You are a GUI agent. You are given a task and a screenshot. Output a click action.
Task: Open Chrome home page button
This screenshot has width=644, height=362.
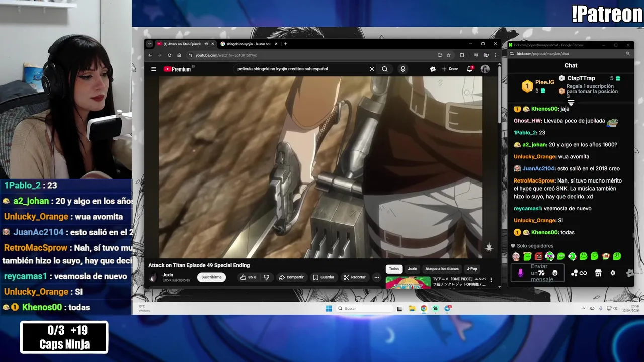tap(179, 55)
